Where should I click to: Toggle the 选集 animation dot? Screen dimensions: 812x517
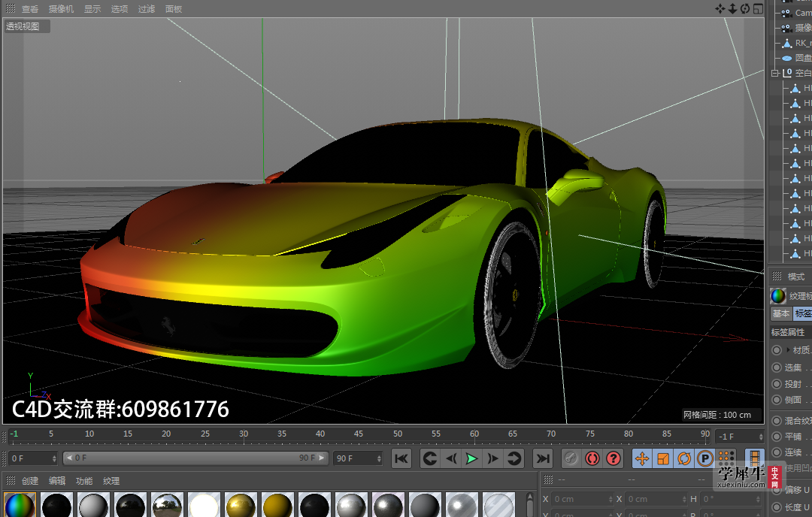point(776,367)
